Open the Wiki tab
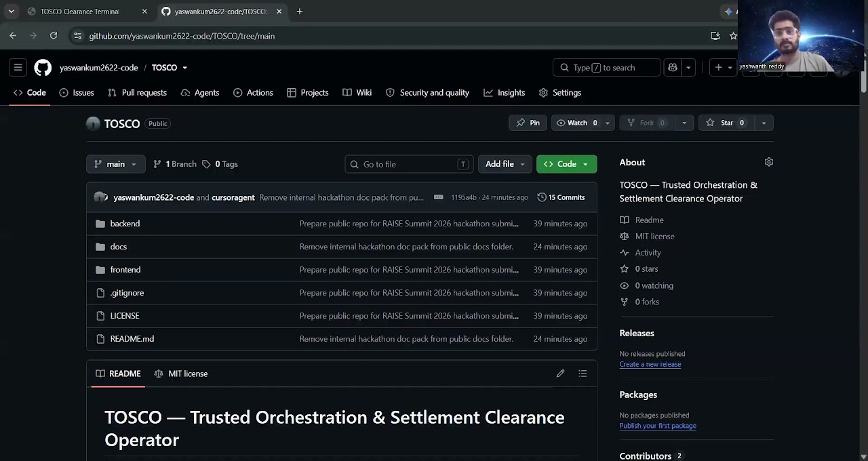 pyautogui.click(x=357, y=92)
